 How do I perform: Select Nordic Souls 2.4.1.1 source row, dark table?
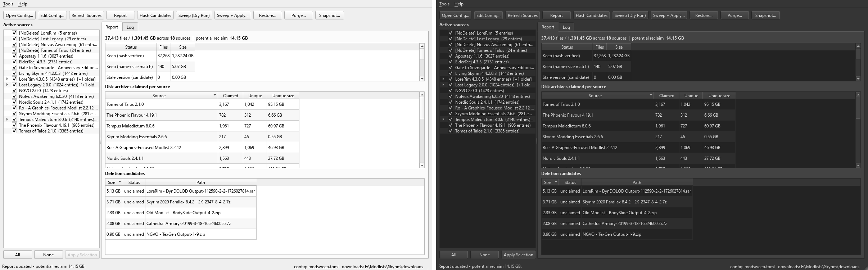point(638,158)
